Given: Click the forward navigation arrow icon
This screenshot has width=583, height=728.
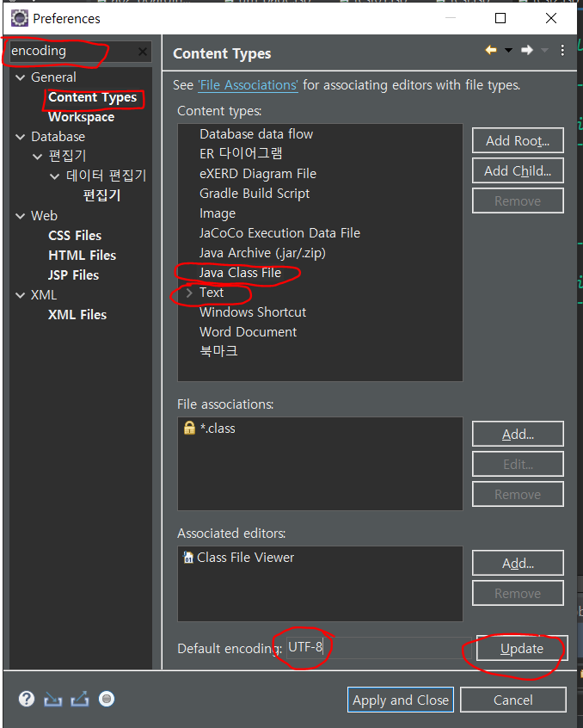Looking at the screenshot, I should tap(527, 50).
